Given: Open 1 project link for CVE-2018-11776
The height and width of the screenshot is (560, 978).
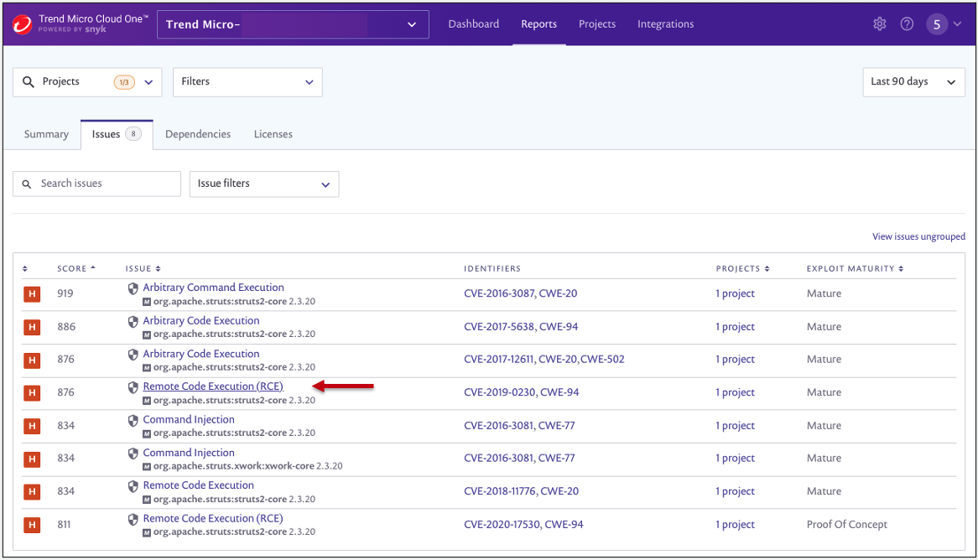Looking at the screenshot, I should click(x=735, y=492).
